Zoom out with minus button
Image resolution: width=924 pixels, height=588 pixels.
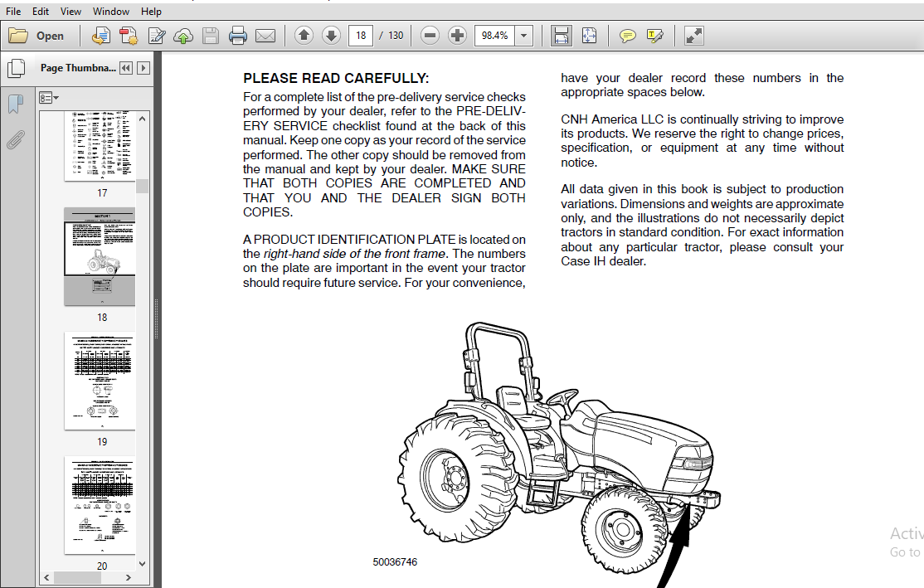430,36
